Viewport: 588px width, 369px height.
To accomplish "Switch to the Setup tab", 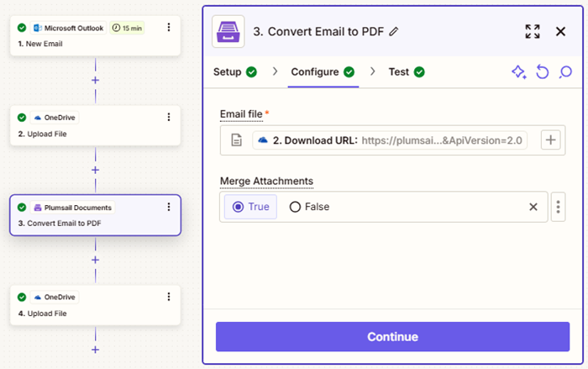I will pos(235,71).
